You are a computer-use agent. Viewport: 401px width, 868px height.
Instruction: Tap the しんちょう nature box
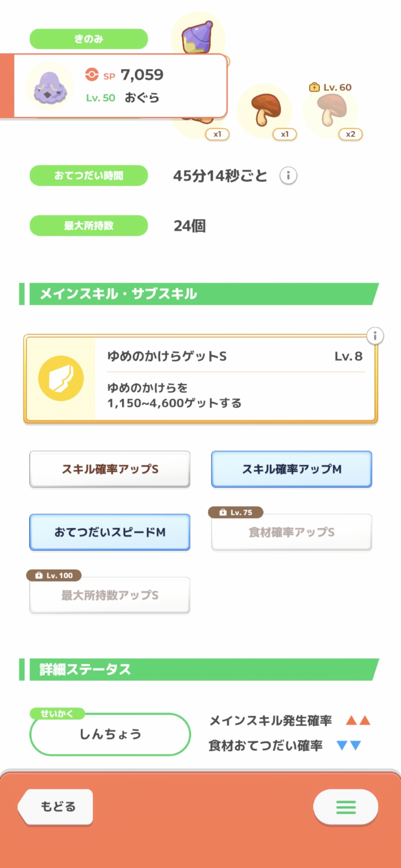click(x=110, y=734)
